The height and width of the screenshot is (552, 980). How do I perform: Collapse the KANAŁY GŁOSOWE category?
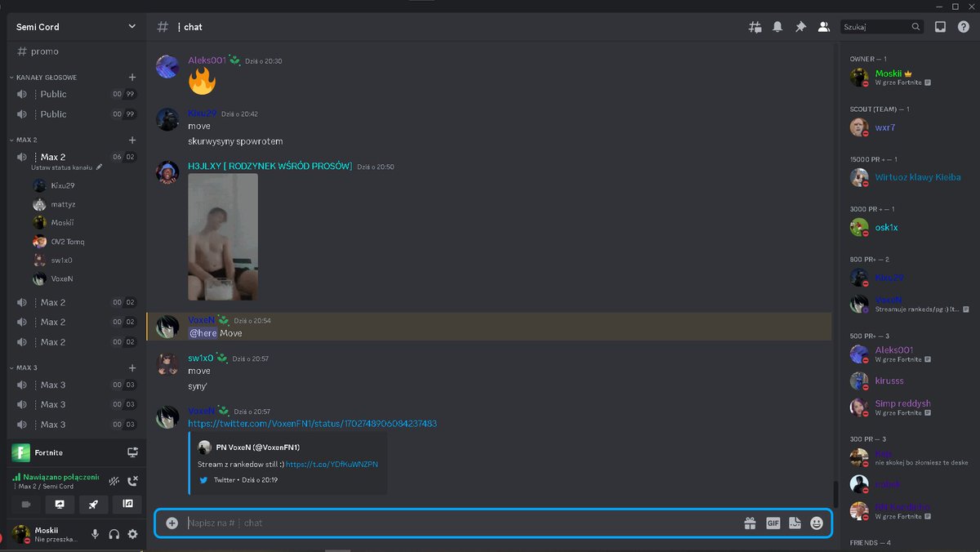[47, 77]
